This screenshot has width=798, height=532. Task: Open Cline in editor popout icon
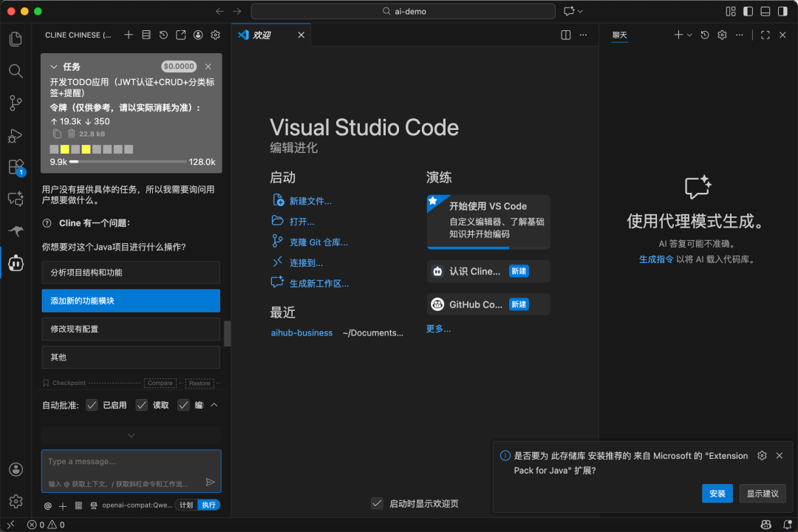[x=181, y=35]
